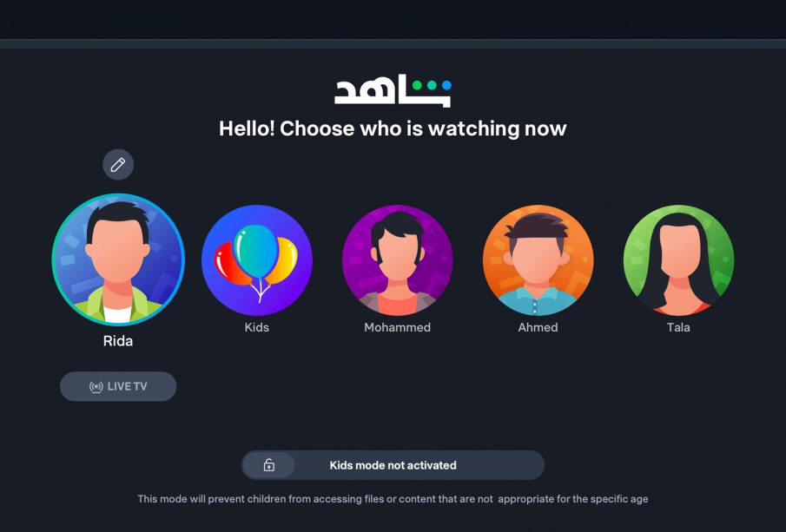Click the blue dot in the Shahid logo

click(446, 85)
